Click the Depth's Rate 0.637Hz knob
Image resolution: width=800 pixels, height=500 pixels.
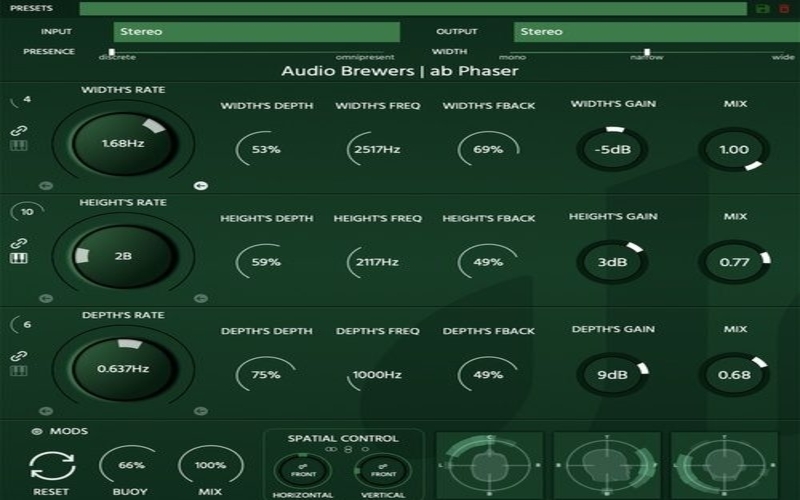(123, 369)
